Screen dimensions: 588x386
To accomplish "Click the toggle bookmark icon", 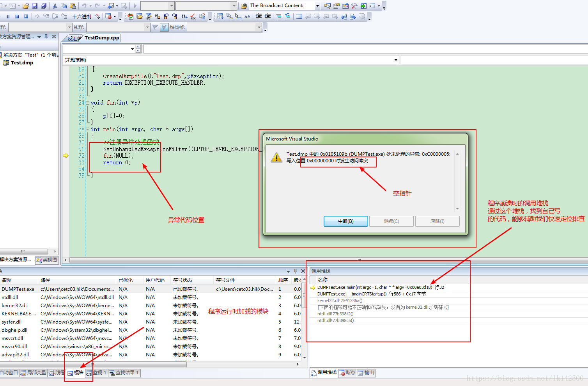I will (x=299, y=16).
